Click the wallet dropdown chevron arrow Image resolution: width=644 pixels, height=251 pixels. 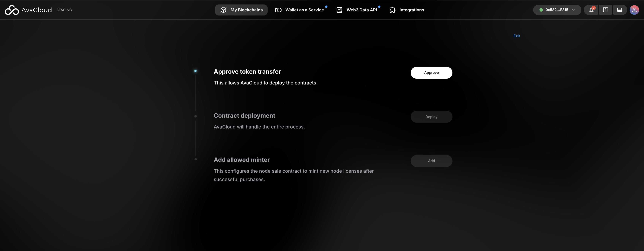(x=573, y=10)
